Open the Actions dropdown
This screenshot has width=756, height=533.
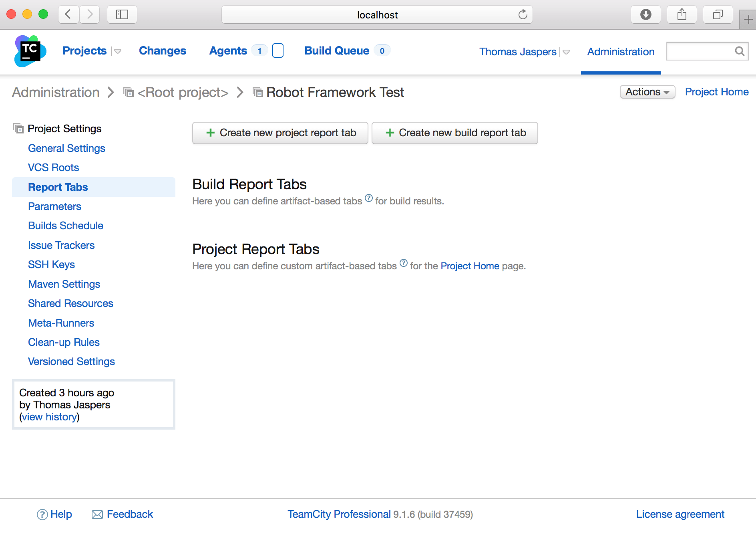tap(647, 92)
